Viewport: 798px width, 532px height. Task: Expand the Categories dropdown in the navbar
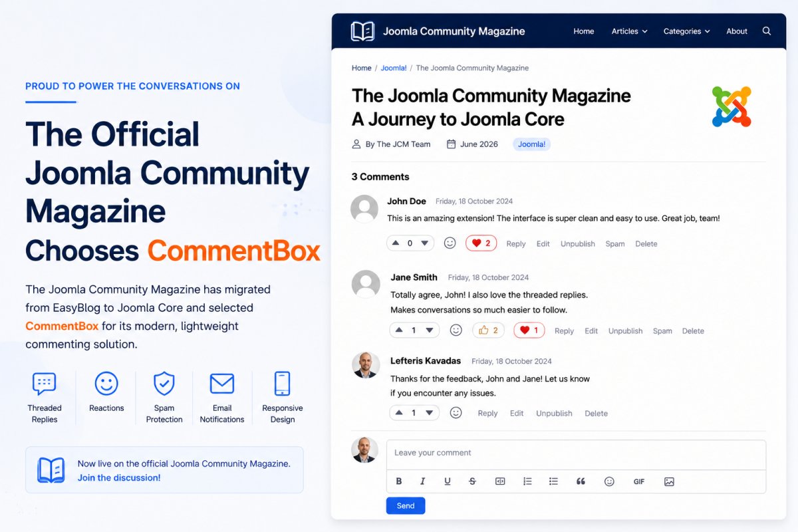pyautogui.click(x=687, y=31)
